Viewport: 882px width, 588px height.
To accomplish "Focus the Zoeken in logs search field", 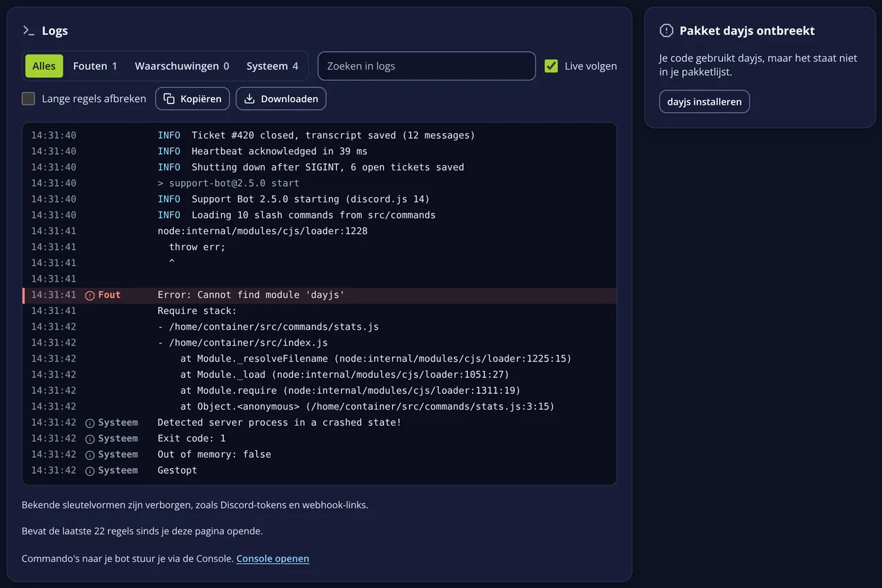I will [427, 66].
